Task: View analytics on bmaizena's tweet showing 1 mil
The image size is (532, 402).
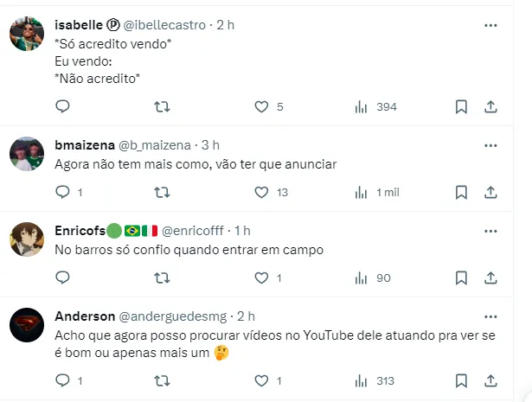Action: [x=376, y=192]
